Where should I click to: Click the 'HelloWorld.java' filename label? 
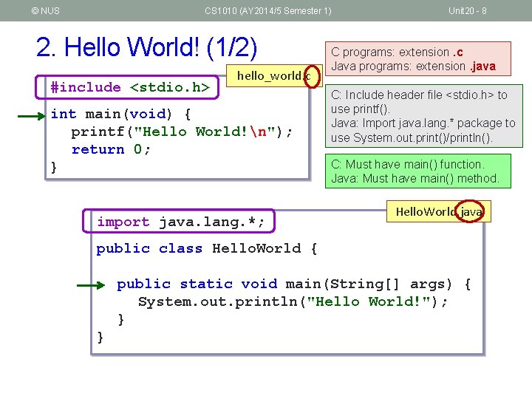439,211
